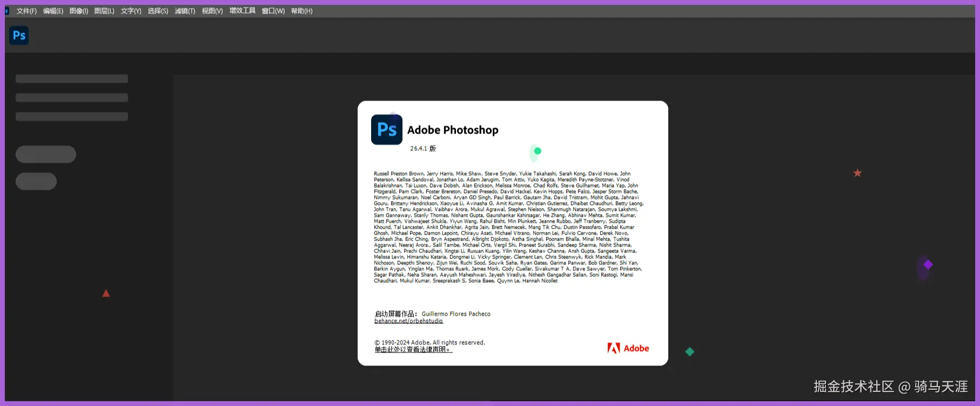Viewport: 980px width, 406px height.
Task: Open the 视图(V) menu
Action: coord(212,11)
